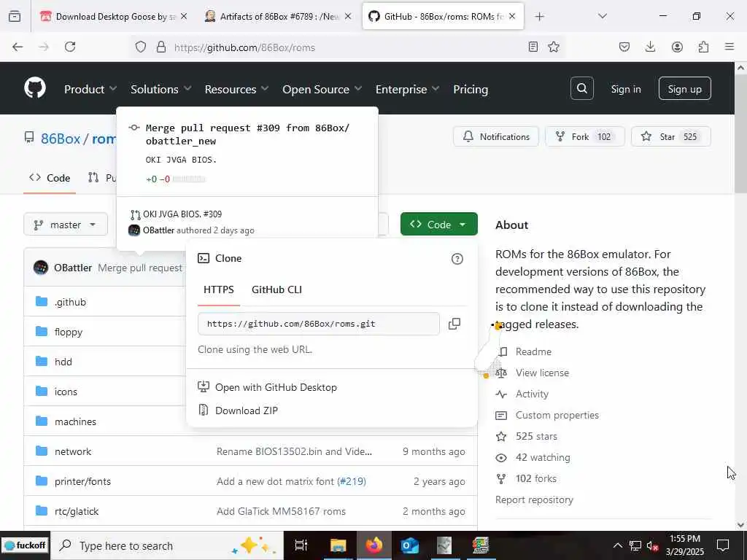The width and height of the screenshot is (747, 560).
Task: Select the Code repository tab
Action: (x=50, y=178)
